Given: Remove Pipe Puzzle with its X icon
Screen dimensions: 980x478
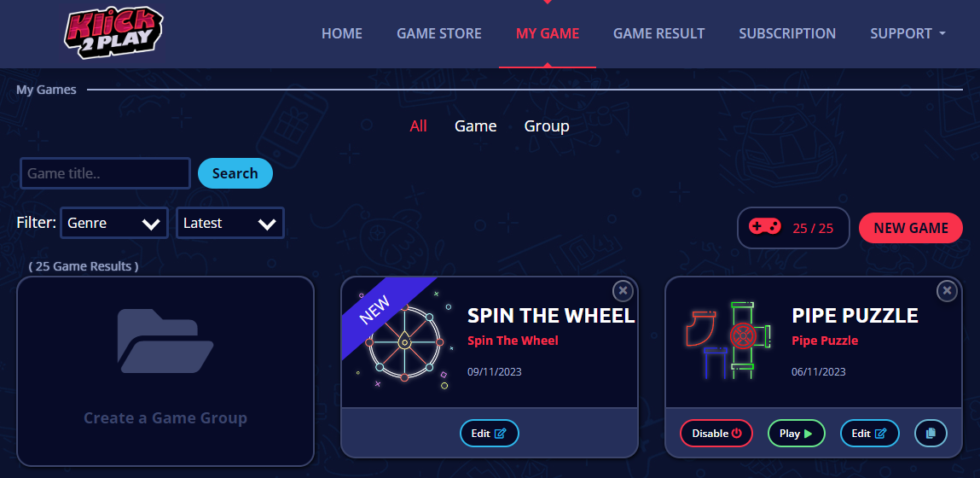Looking at the screenshot, I should click(x=947, y=291).
